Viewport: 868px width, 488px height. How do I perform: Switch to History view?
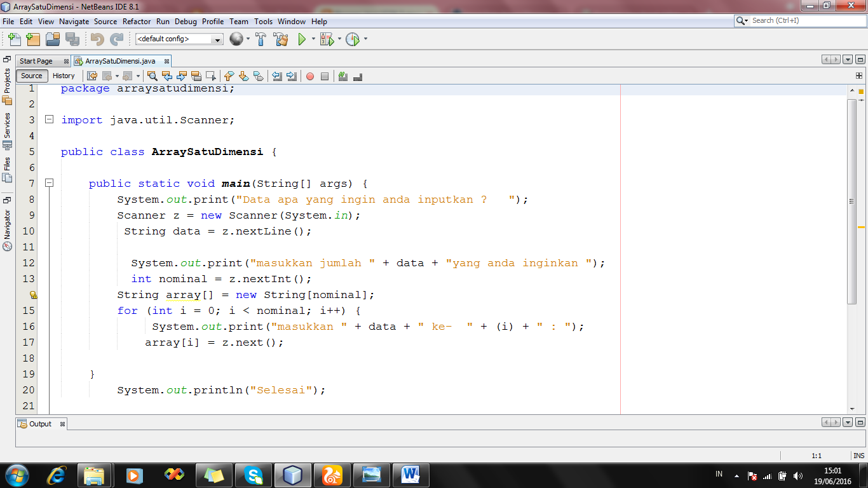pos(64,76)
